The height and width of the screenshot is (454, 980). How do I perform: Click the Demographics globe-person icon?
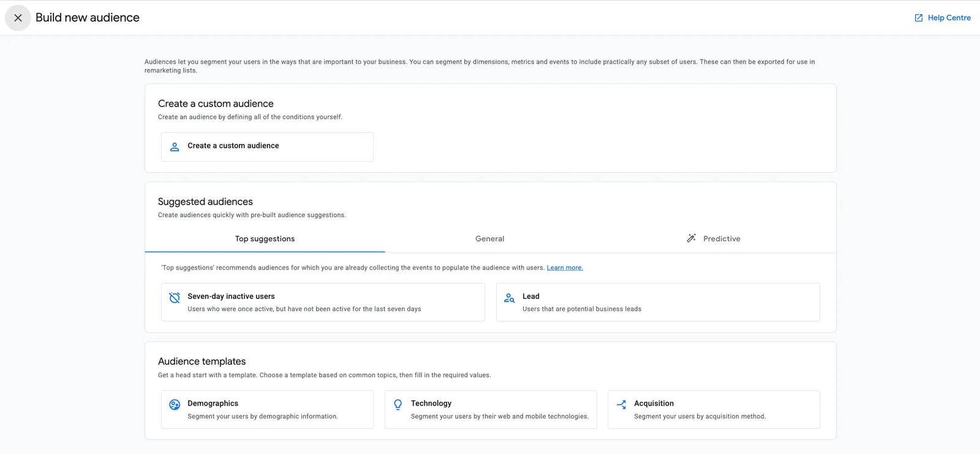pos(175,404)
